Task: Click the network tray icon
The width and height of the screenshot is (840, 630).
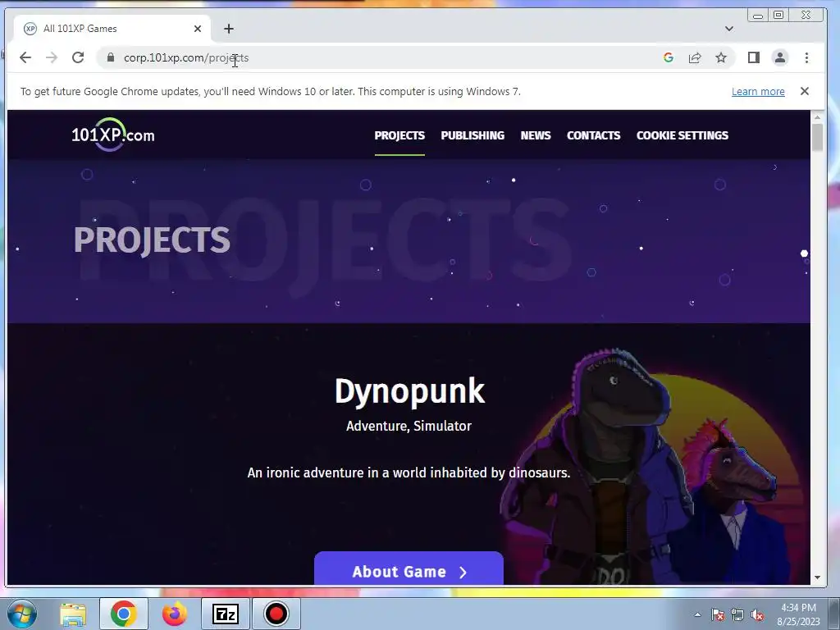Action: pos(737,614)
